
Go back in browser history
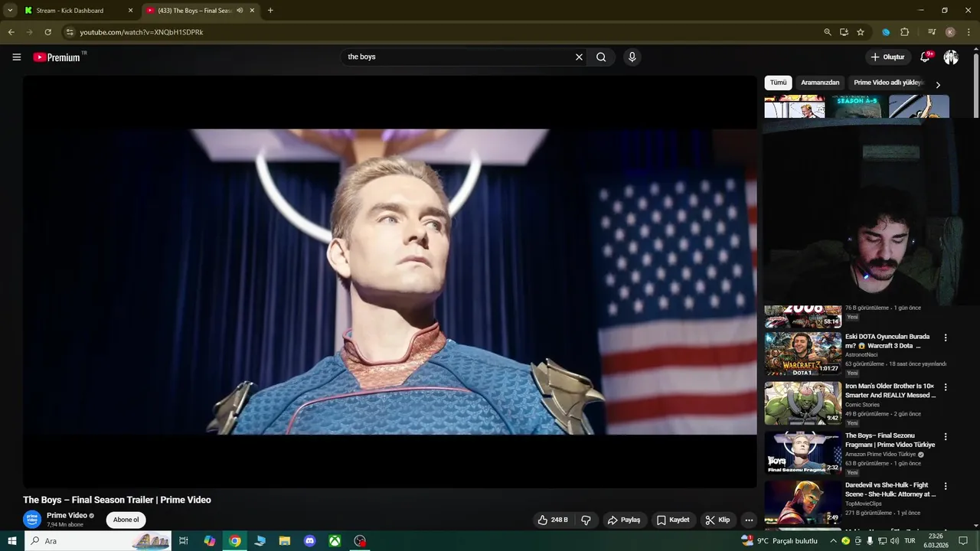click(x=11, y=32)
